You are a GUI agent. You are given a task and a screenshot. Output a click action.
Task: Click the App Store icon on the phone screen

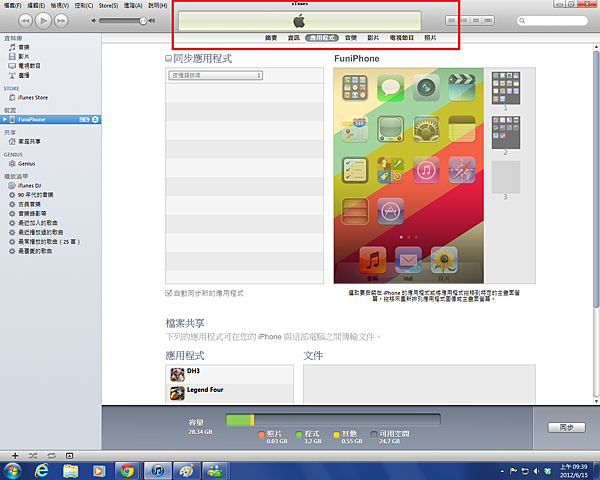pos(390,211)
